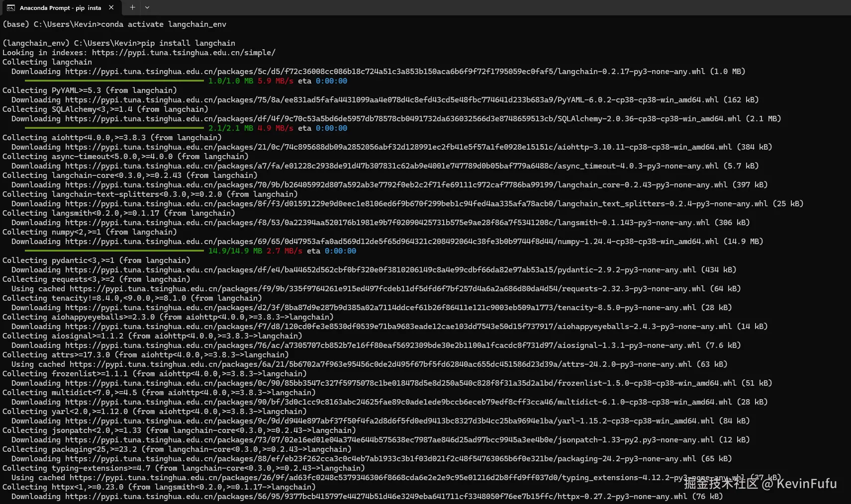Screen dimensions: 851x504
Task: Open the packaging-24.2 wheel download URL
Action: click(380, 459)
